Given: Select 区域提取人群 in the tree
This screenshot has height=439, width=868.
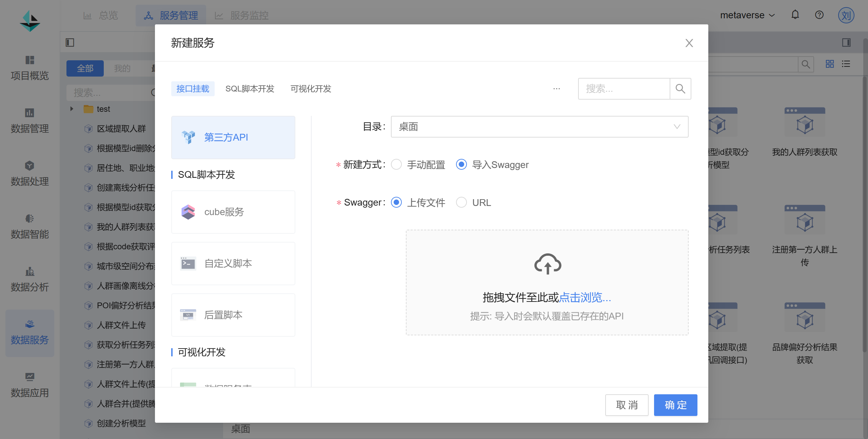Looking at the screenshot, I should point(121,129).
